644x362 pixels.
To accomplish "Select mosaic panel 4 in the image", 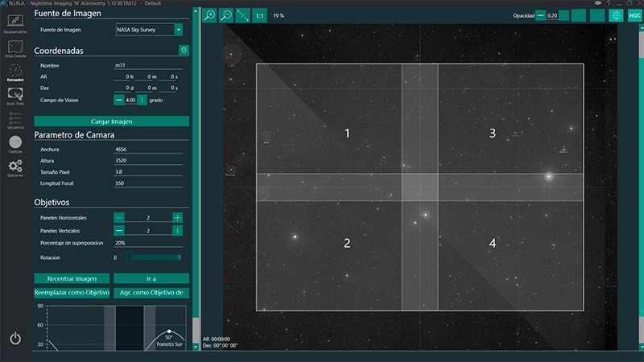I will 493,243.
